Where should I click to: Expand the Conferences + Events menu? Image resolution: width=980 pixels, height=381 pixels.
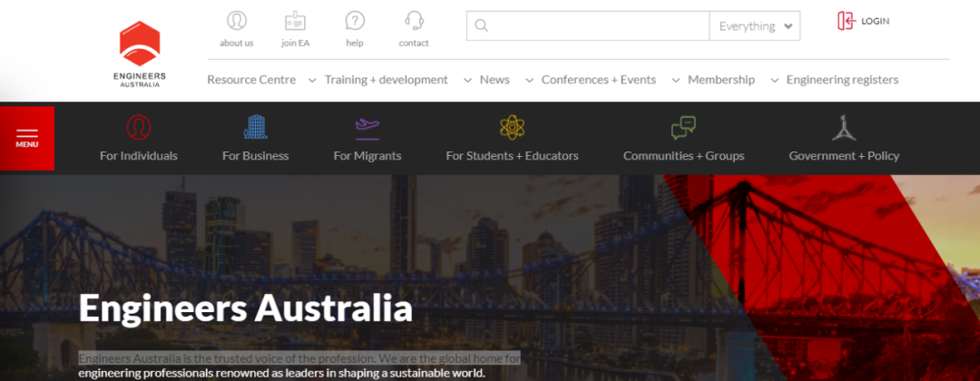(598, 80)
